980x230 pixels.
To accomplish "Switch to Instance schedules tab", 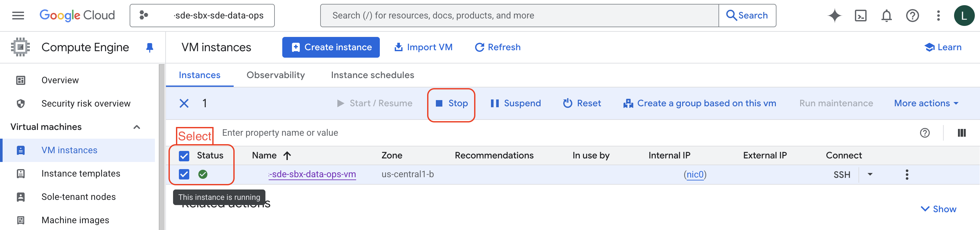I will [x=372, y=75].
